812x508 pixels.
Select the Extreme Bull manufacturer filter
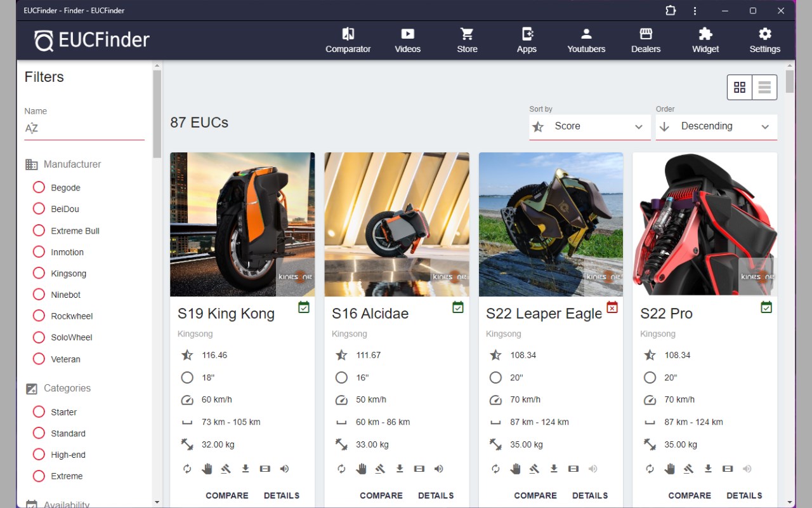[39, 231]
